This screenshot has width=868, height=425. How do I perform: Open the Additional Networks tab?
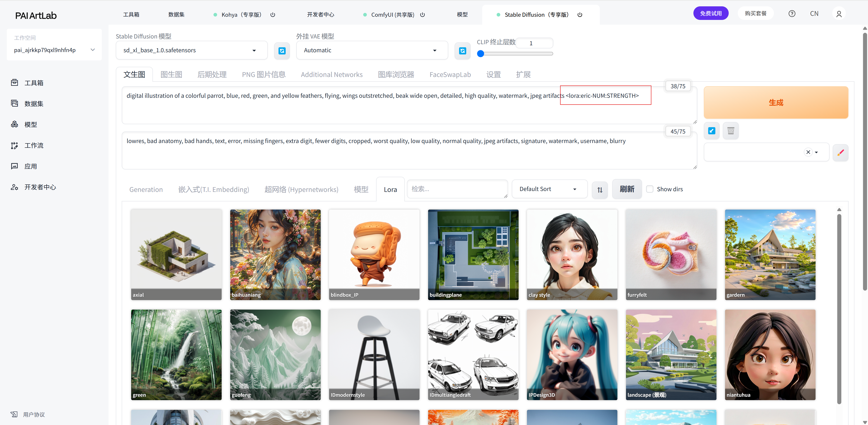coord(331,74)
